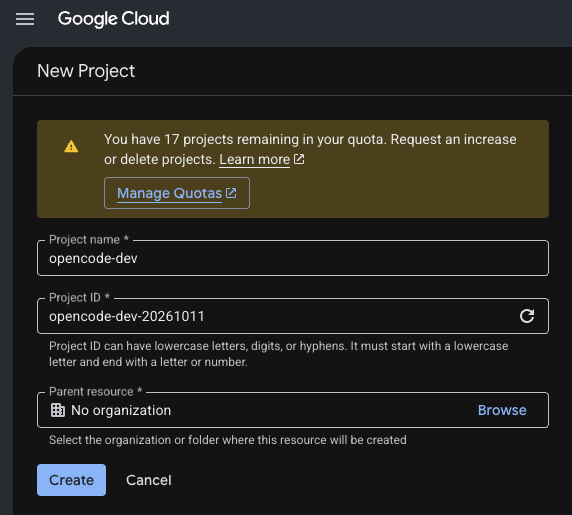Click the external link icon after Learn more
Screen dimensions: 572x515
click(299, 159)
